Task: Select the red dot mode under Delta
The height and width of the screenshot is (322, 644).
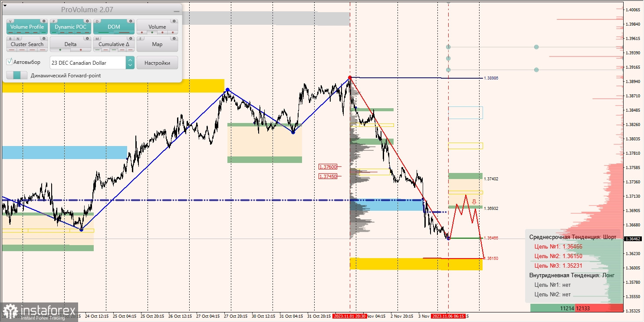Action: click(x=81, y=50)
